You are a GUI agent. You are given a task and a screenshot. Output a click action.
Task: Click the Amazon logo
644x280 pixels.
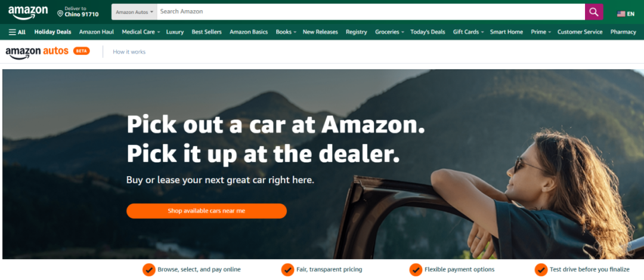point(28,12)
